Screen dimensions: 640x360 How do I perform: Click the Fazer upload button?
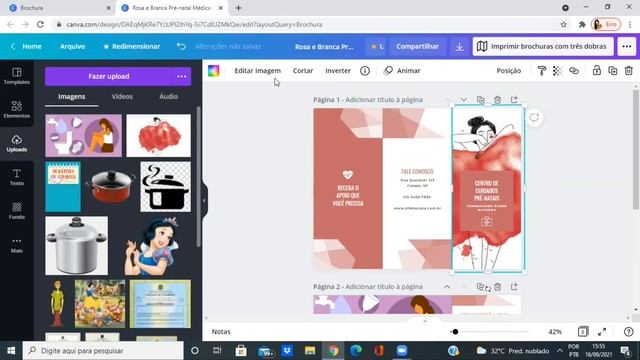pyautogui.click(x=109, y=76)
